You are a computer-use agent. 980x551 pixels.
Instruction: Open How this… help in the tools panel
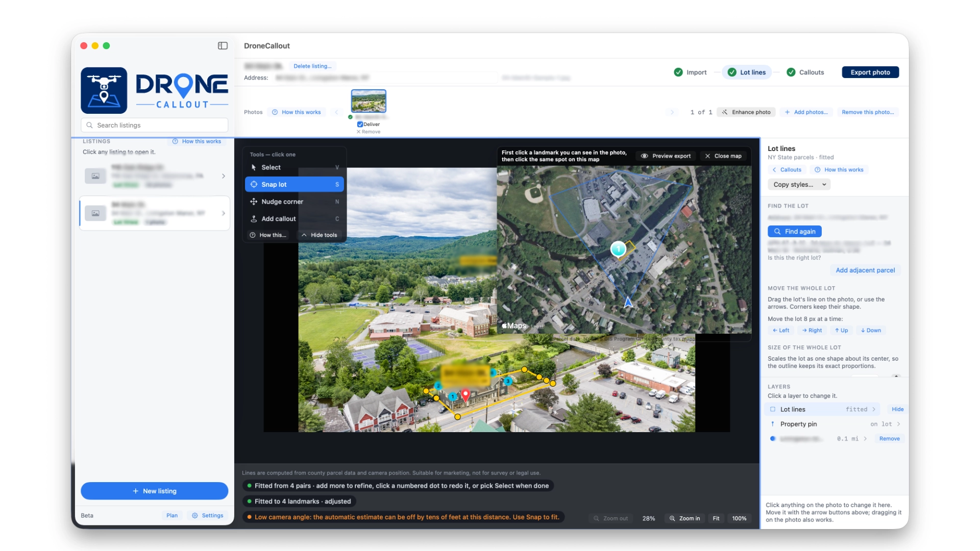pos(268,235)
